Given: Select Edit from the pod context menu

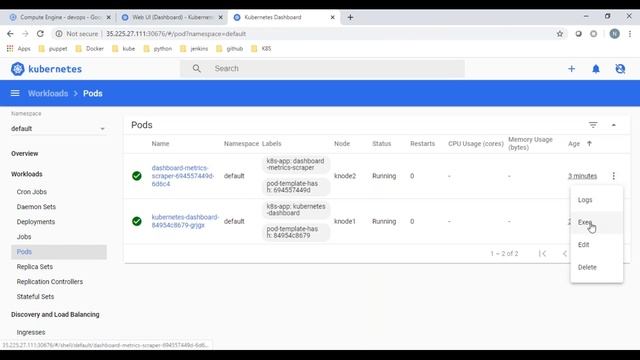Looking at the screenshot, I should [597, 245].
